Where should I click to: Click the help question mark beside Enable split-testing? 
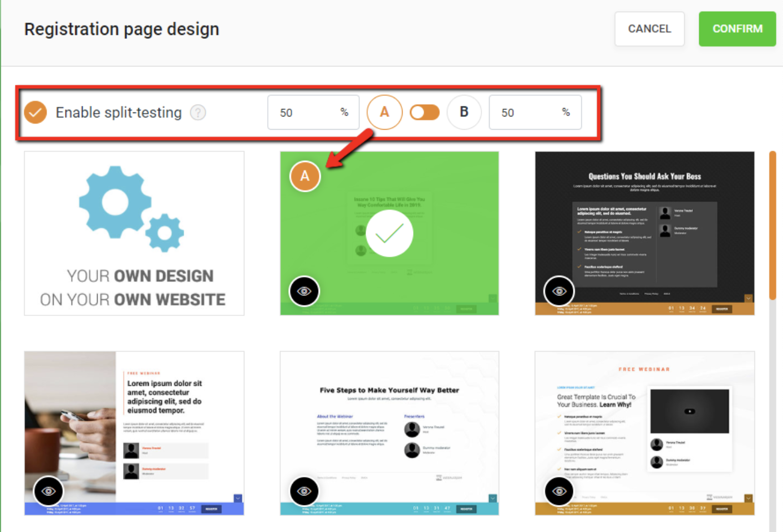pyautogui.click(x=199, y=112)
